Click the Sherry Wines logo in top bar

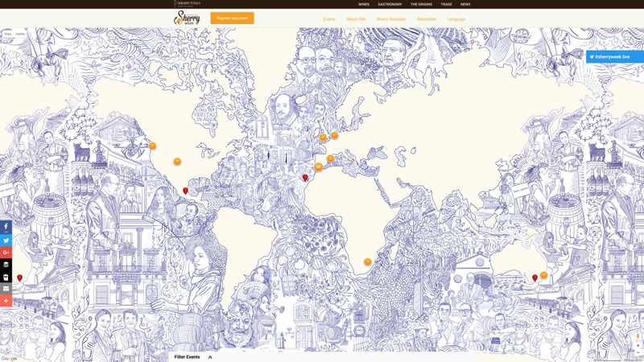[x=187, y=4]
